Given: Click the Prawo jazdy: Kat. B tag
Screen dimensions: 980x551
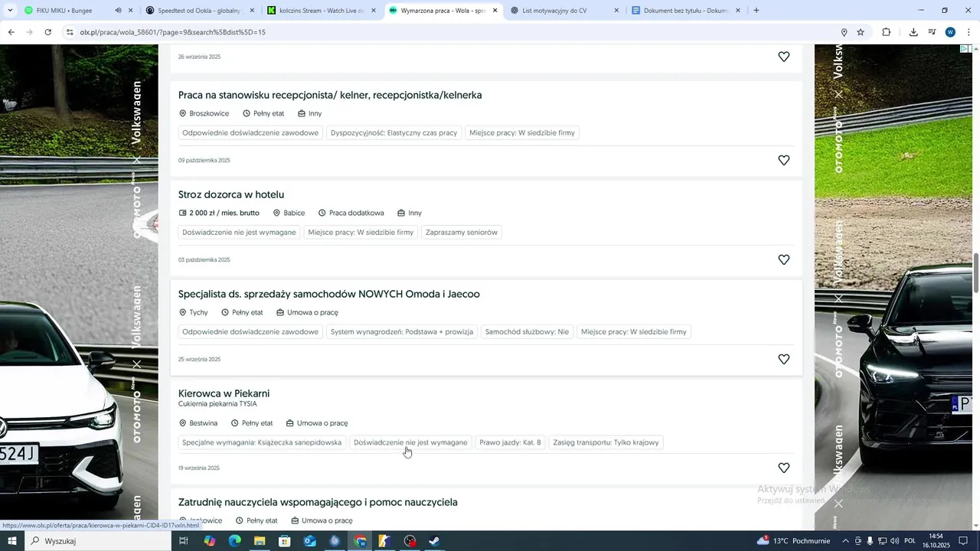Looking at the screenshot, I should coord(510,442).
